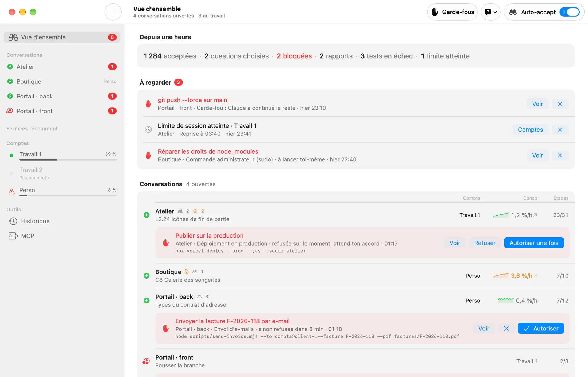Viewport: 588px width, 377px height.
Task: Click the Boutique consumption sparkline
Action: click(500, 276)
